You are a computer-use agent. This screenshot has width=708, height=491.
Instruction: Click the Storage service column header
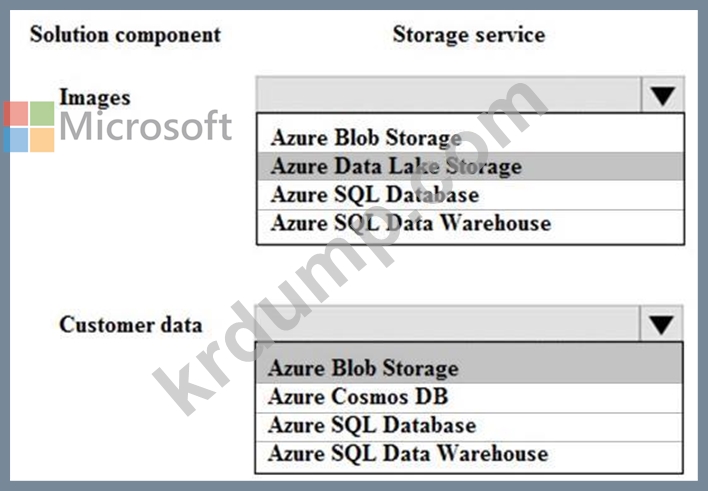(x=469, y=35)
